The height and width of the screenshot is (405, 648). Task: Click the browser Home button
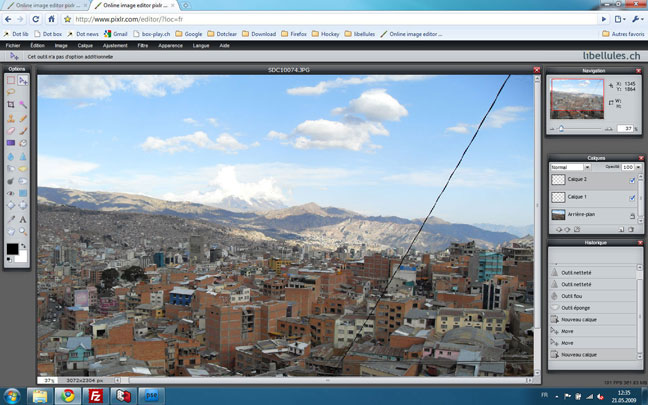(51, 19)
